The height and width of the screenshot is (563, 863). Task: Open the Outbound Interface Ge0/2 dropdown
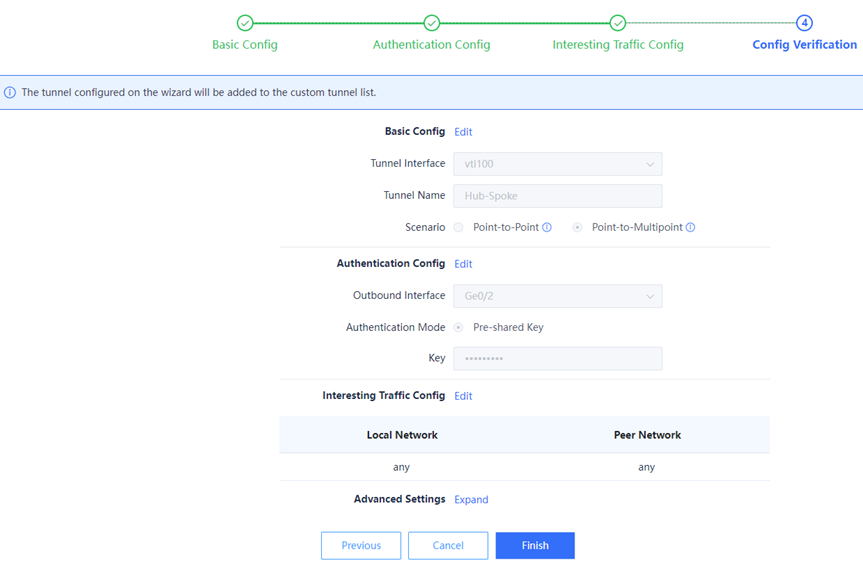click(557, 297)
